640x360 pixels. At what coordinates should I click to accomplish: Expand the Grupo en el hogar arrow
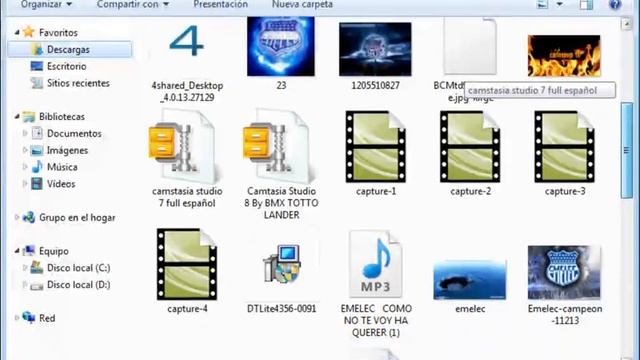point(17,217)
